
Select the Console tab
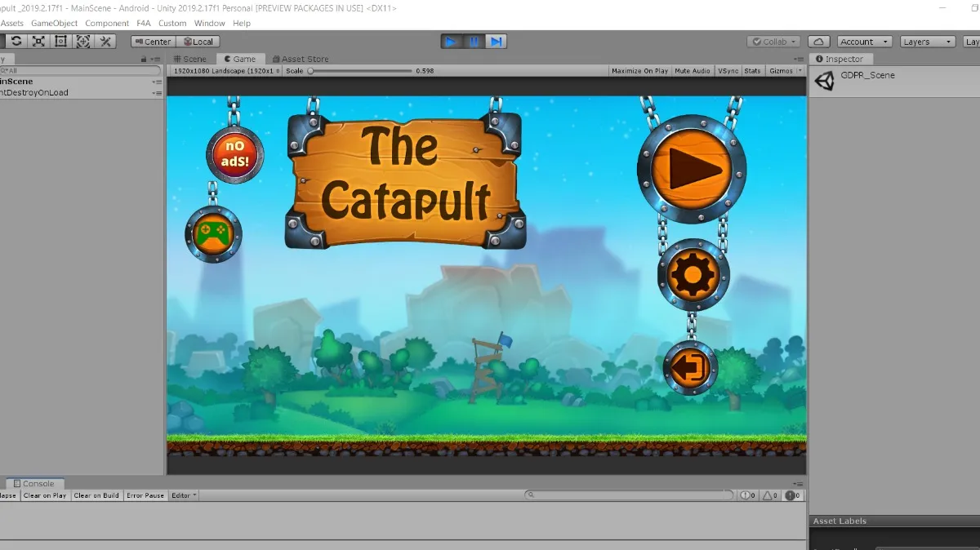[34, 484]
